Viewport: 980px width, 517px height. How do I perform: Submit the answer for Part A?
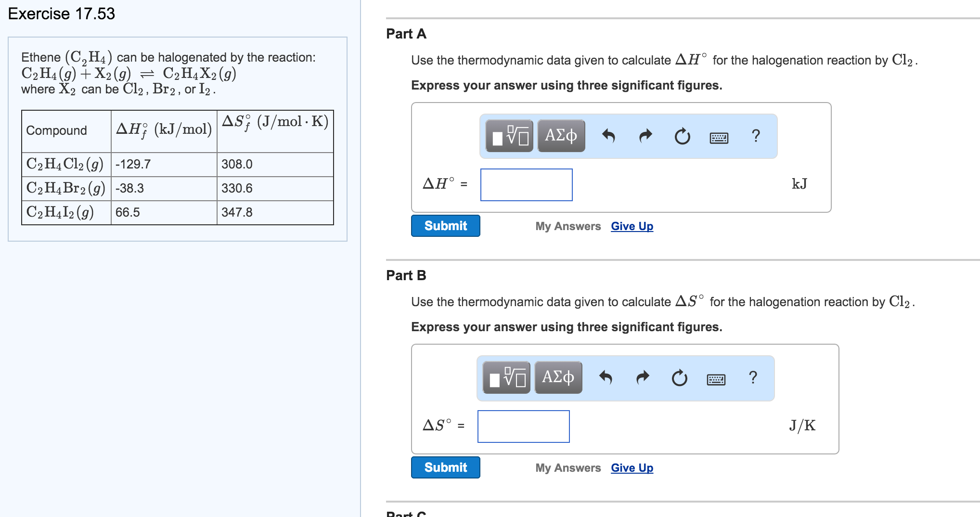point(445,225)
